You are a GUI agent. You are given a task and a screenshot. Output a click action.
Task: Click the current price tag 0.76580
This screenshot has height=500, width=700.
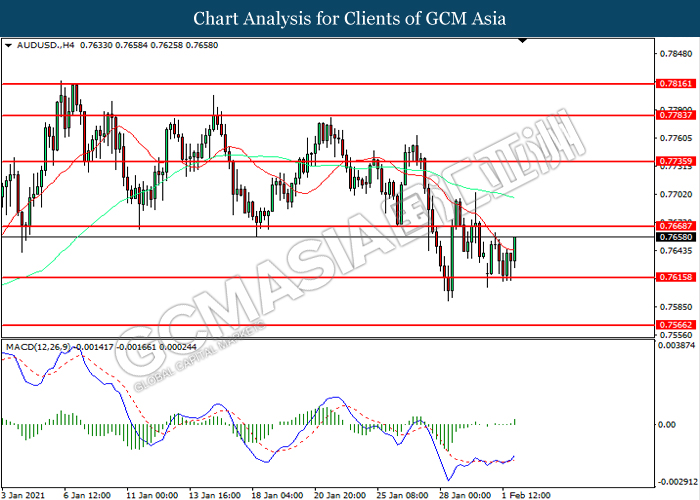click(675, 237)
